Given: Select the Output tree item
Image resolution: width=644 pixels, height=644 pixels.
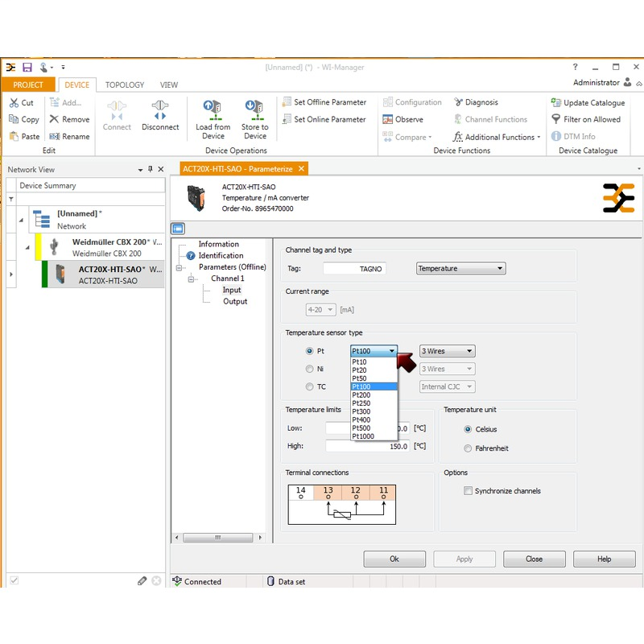Looking at the screenshot, I should point(235,301).
